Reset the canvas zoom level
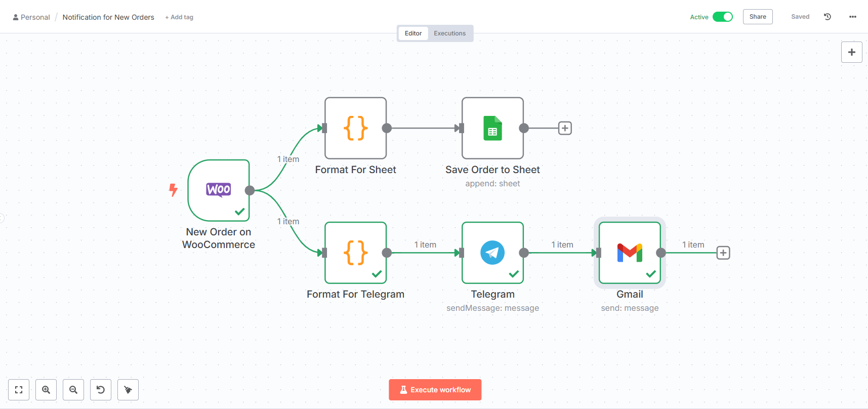This screenshot has height=409, width=868. pos(101,390)
